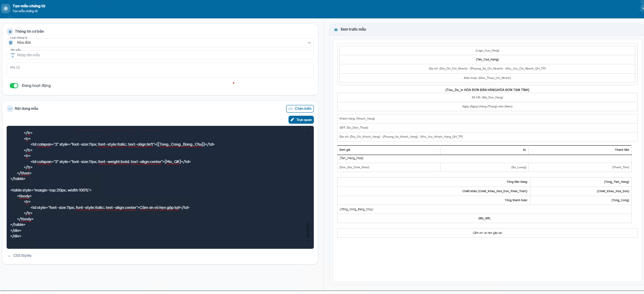
Task: Click the code editor vertical scrollbar thumb
Action: [308, 230]
